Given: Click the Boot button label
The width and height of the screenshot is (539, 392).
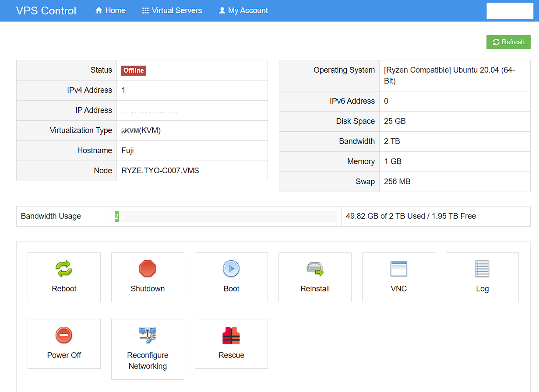Looking at the screenshot, I should (x=231, y=289).
